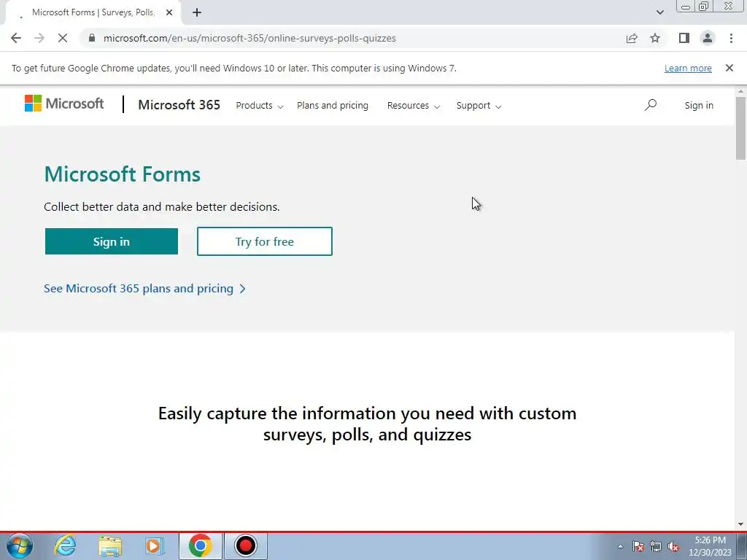747x560 pixels.
Task: Click the Try for free button
Action: [x=264, y=241]
